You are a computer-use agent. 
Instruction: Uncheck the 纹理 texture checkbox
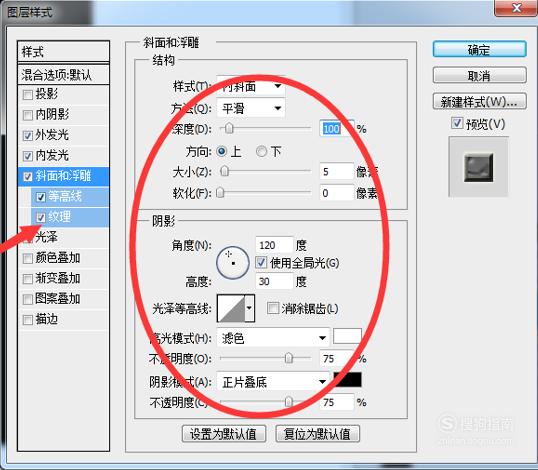pyautogui.click(x=40, y=217)
